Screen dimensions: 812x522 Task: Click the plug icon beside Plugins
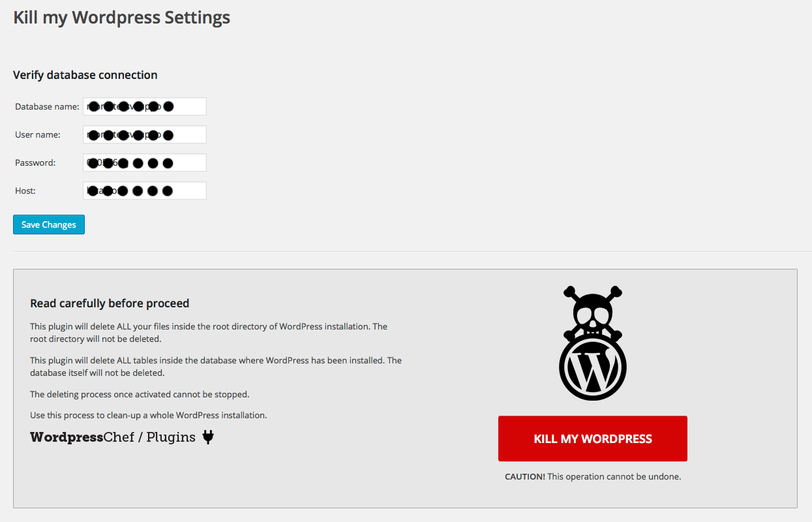click(208, 437)
